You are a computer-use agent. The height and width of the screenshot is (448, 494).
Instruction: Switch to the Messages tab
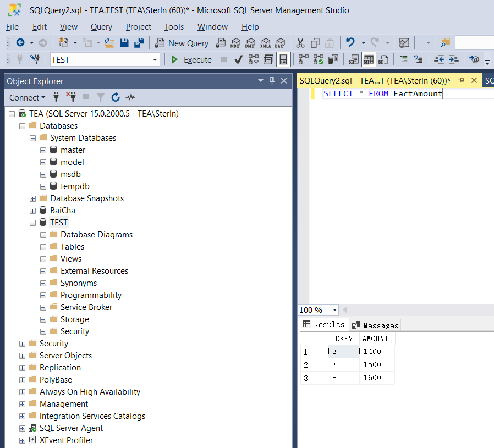(375, 325)
